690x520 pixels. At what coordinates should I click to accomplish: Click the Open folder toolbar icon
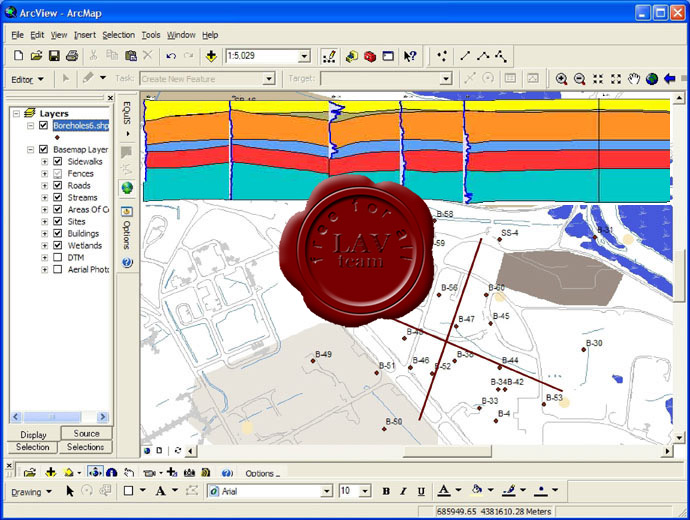(36, 56)
